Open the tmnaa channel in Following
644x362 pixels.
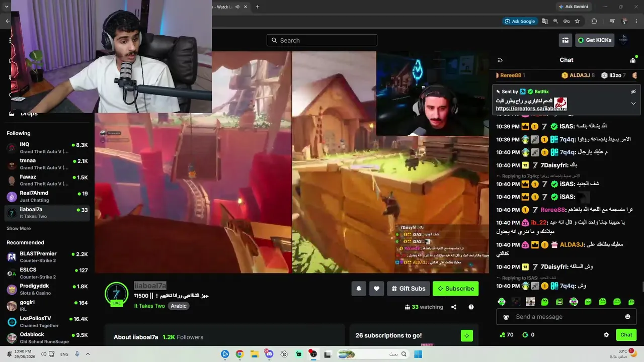47,164
